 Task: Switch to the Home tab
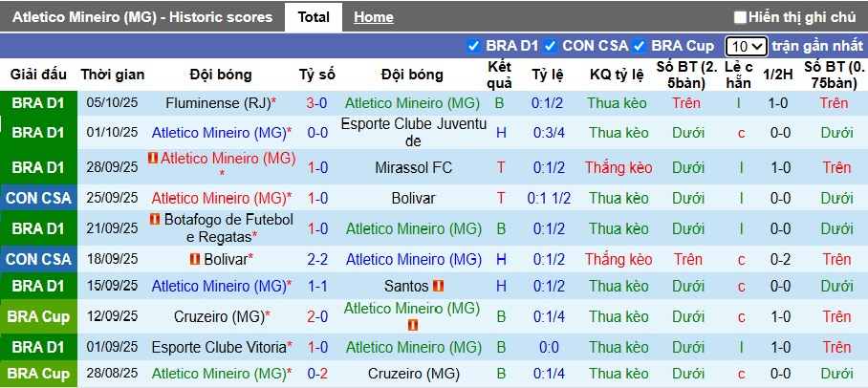tap(373, 17)
